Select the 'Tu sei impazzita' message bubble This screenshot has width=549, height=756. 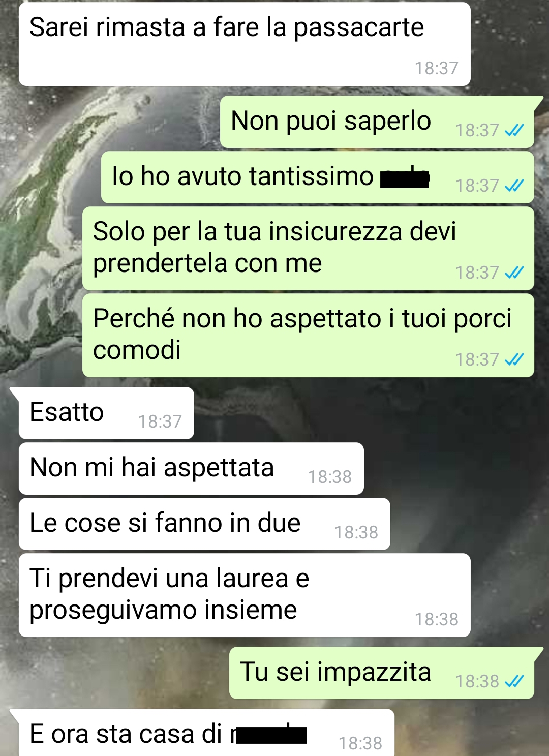382,673
